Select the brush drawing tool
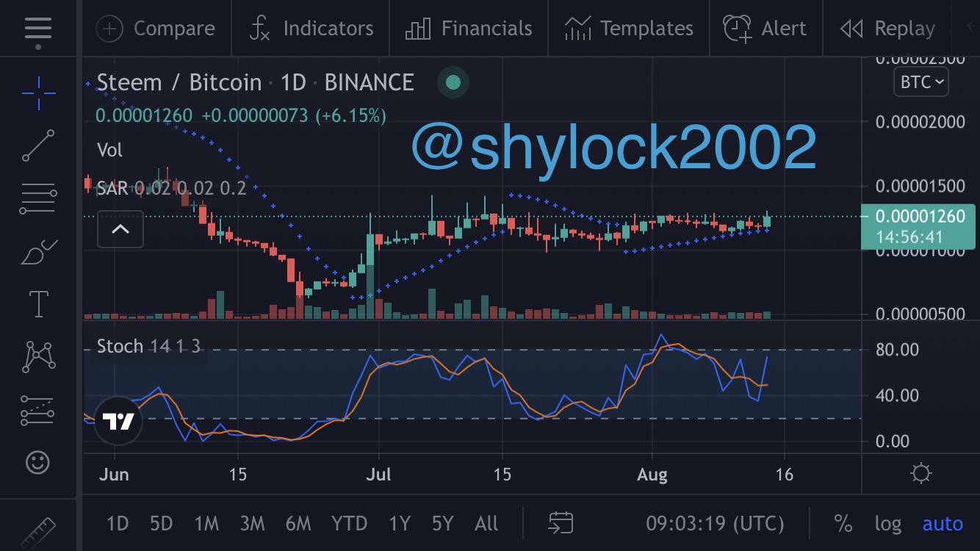980x551 pixels. click(38, 252)
